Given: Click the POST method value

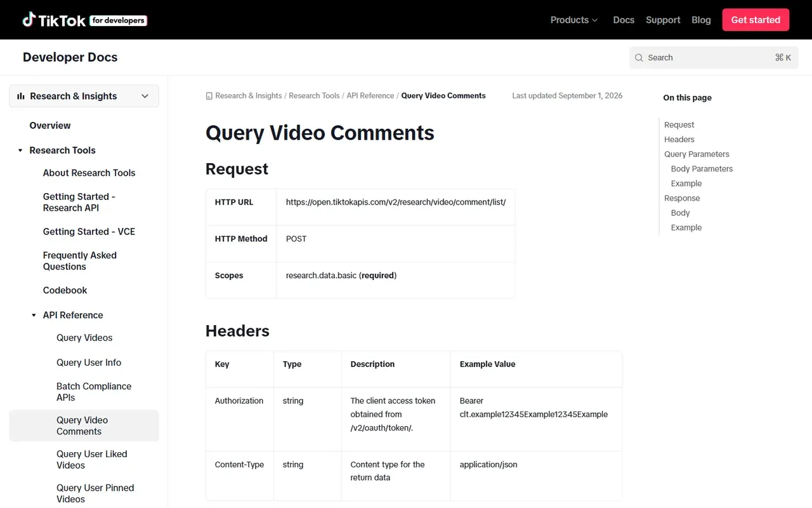Looking at the screenshot, I should pyautogui.click(x=296, y=239).
